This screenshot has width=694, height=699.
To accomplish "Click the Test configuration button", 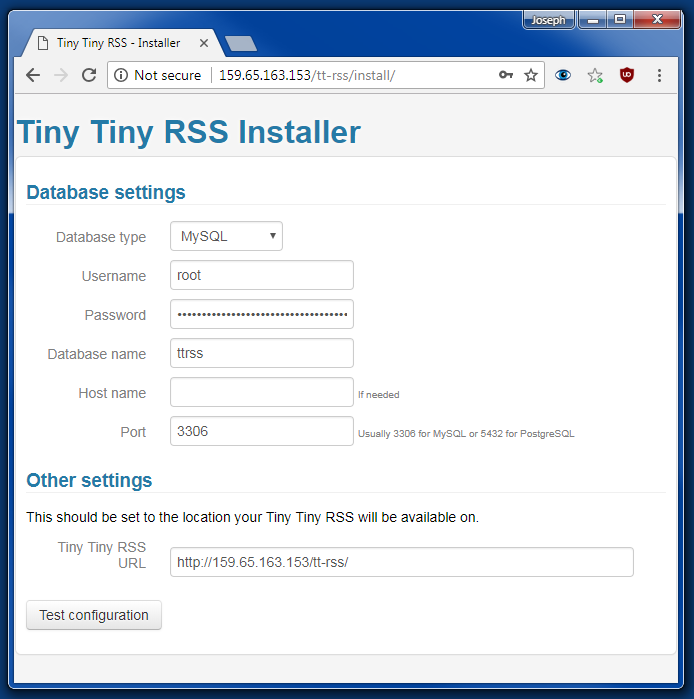I will [94, 615].
